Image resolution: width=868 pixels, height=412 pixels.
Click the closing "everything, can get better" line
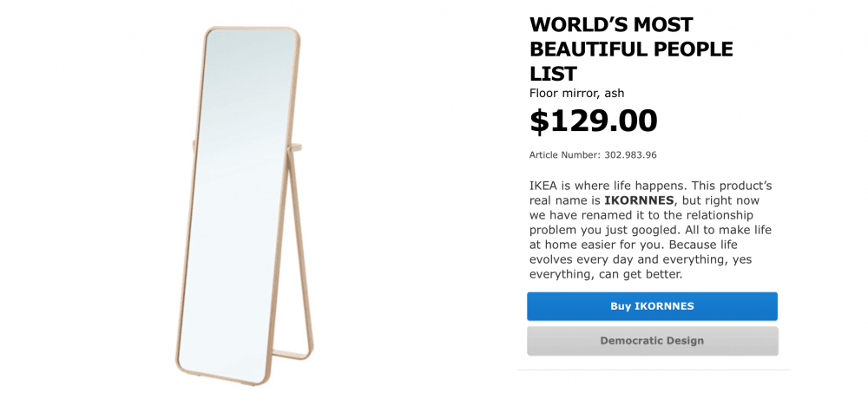[606, 274]
